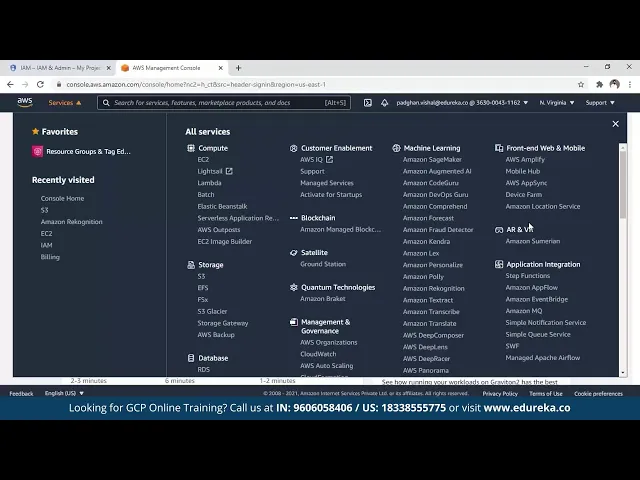Viewport: 640px width, 480px height.
Task: Click the scrollbar down arrow
Action: [x=623, y=373]
